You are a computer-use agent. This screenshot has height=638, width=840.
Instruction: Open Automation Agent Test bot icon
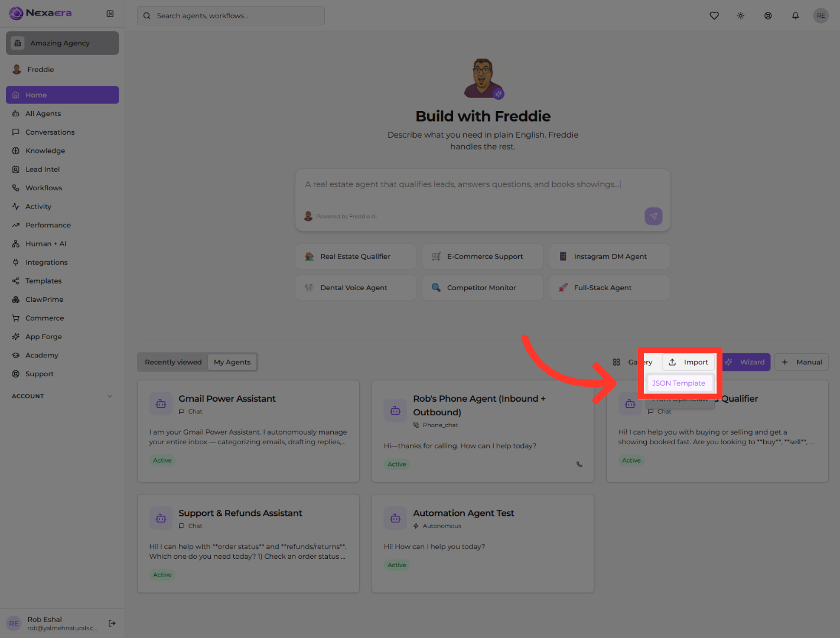(x=395, y=519)
